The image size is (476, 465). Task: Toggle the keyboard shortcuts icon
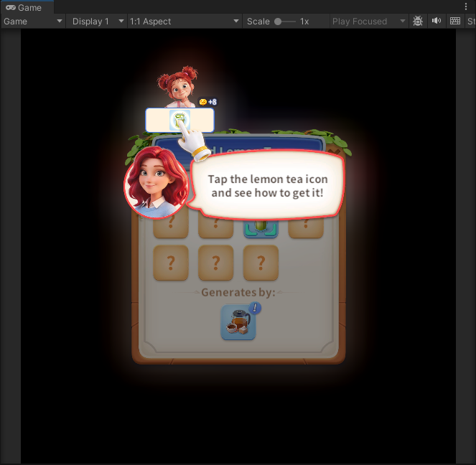454,22
